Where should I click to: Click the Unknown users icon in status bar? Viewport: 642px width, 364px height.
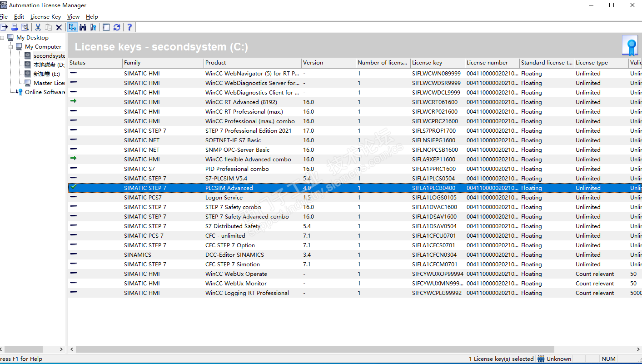(x=541, y=359)
